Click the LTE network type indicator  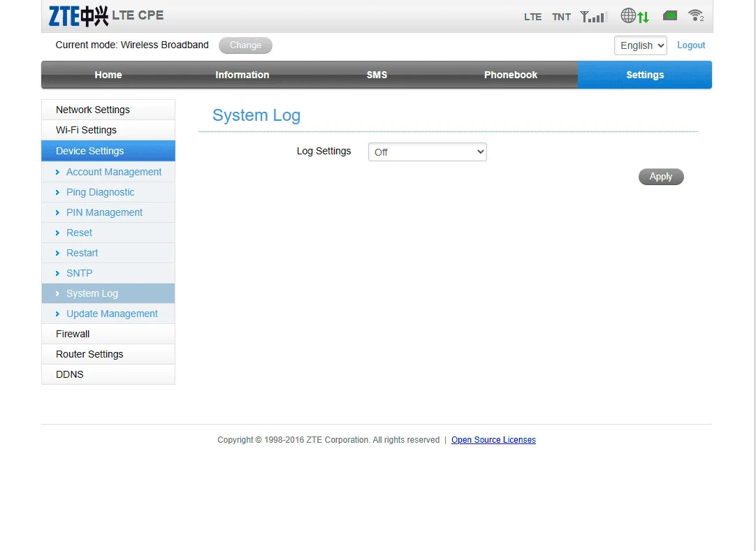(533, 17)
